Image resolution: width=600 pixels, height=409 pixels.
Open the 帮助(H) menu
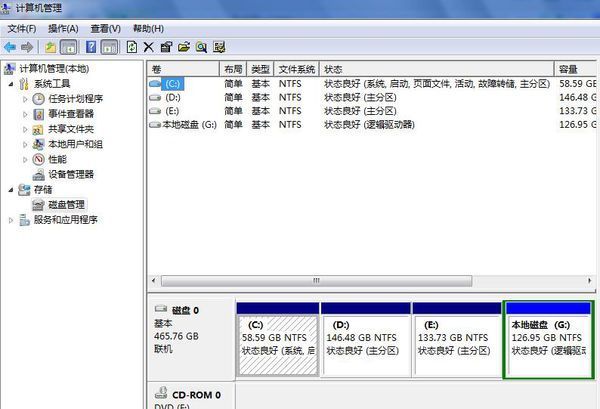click(x=148, y=29)
